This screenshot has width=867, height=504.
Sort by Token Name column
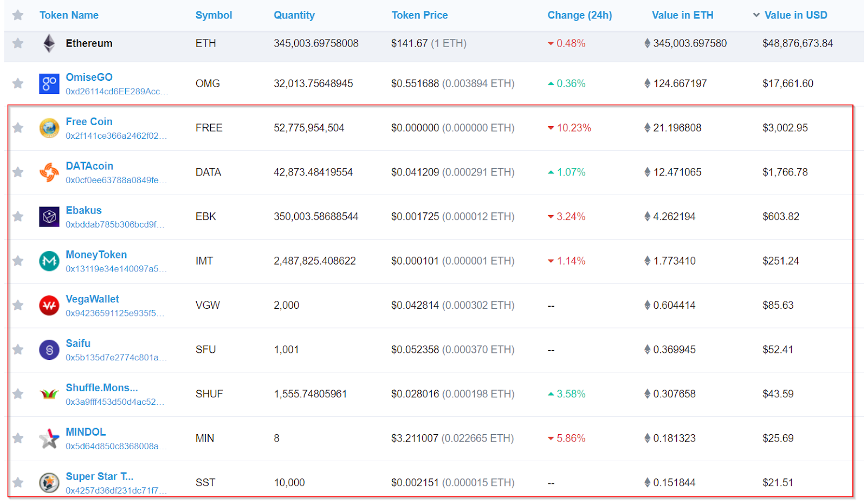click(x=69, y=15)
